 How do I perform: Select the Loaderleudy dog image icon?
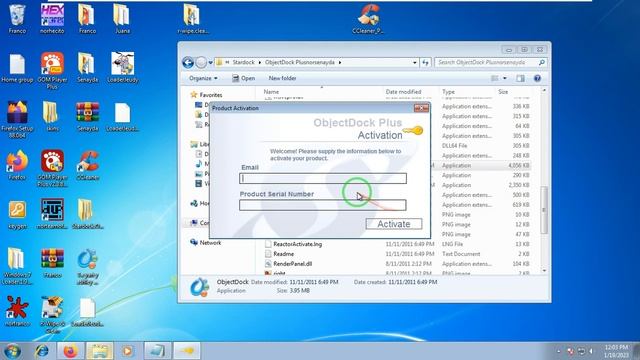pyautogui.click(x=122, y=68)
